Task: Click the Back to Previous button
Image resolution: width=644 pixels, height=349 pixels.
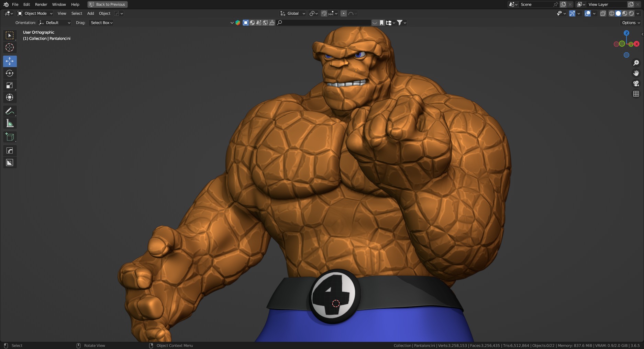Action: tap(108, 4)
